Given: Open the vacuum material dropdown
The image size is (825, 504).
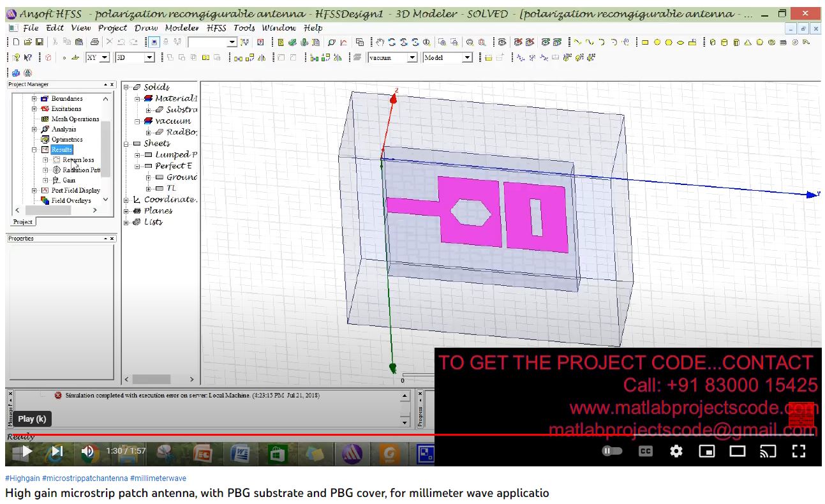Looking at the screenshot, I should pos(412,57).
